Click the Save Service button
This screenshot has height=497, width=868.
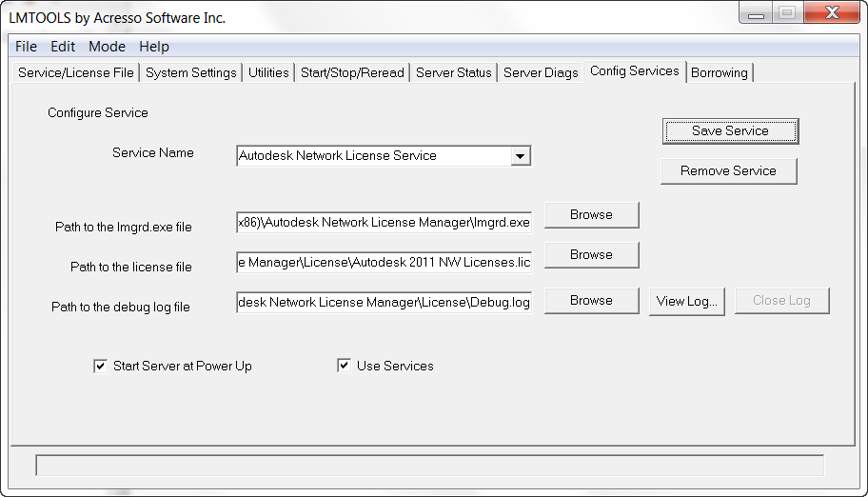click(x=730, y=131)
